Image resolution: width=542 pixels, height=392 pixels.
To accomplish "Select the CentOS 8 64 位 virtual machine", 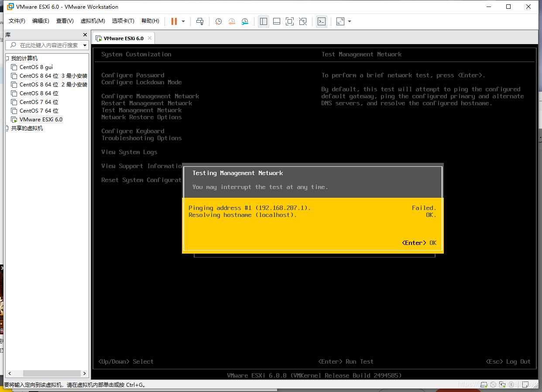I will 39,93.
